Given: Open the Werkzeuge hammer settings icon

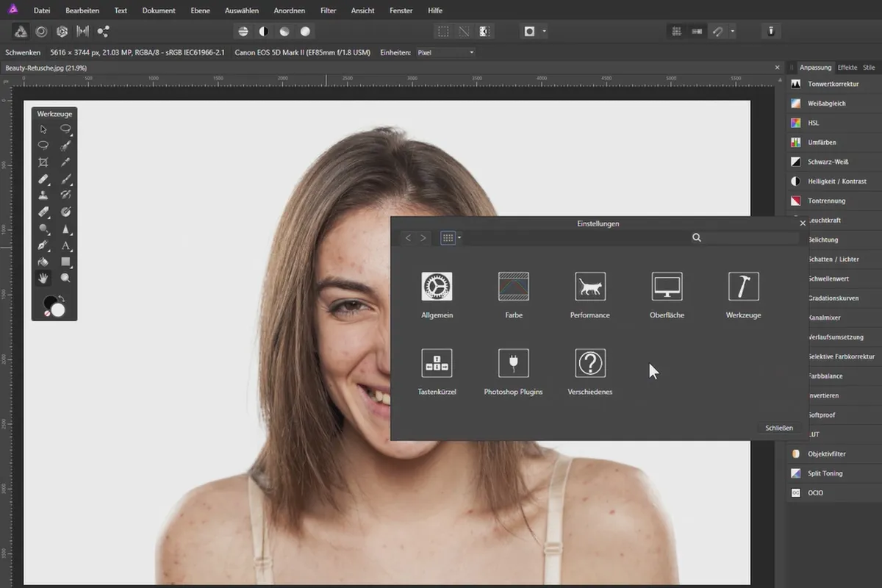Looking at the screenshot, I should 743,287.
